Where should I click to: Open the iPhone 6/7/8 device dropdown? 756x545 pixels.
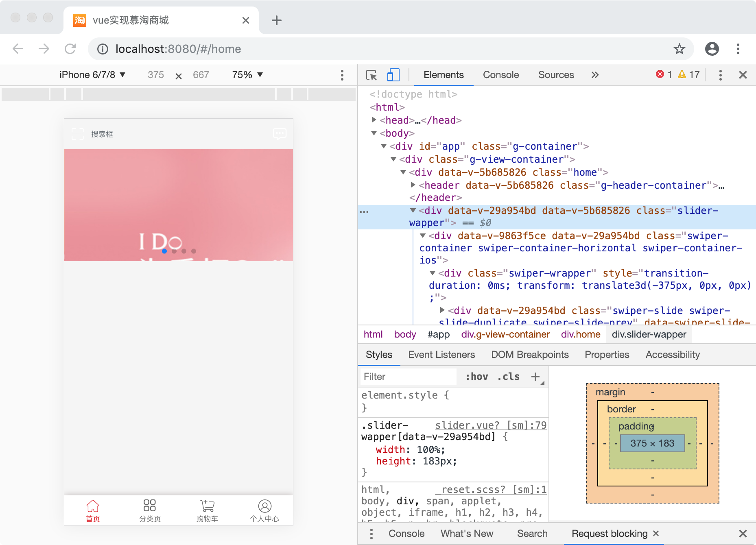92,75
